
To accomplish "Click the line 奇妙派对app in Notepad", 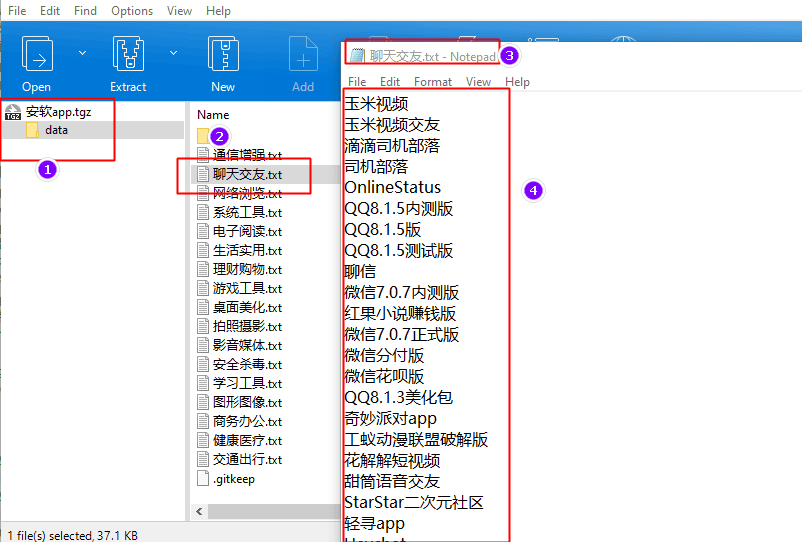I will [x=390, y=418].
